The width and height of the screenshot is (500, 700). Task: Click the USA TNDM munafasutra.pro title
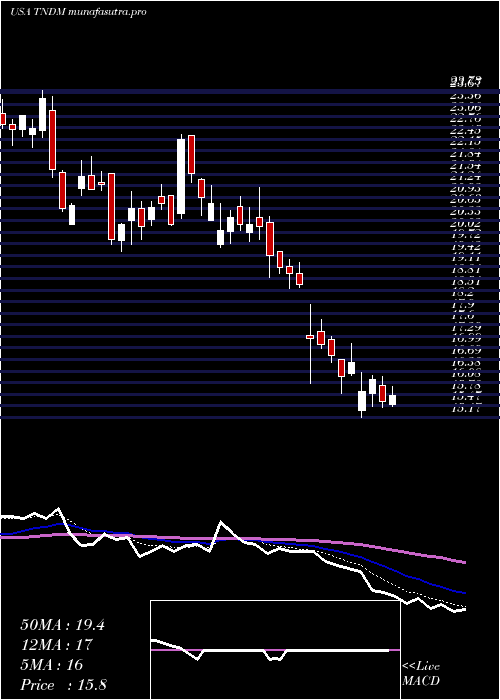[x=78, y=12]
